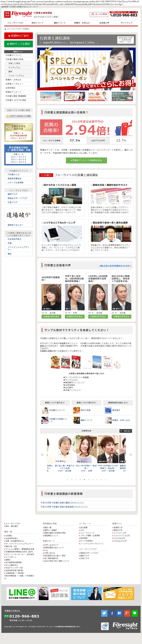Click 続けられる！ハイビジョン講義 heading

point(60,185)
